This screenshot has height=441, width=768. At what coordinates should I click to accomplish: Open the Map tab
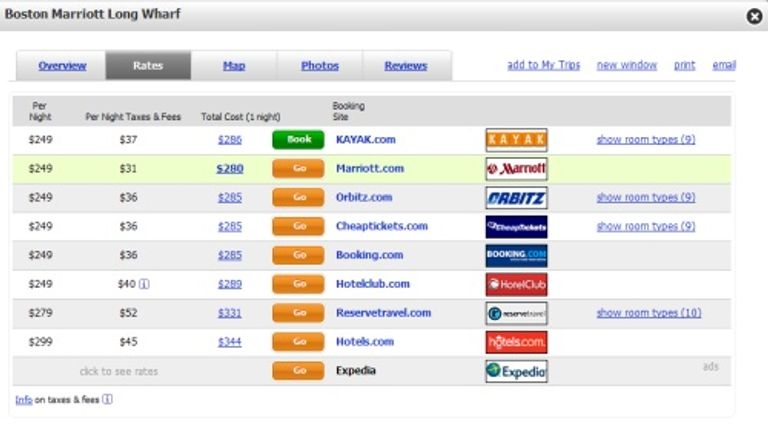click(234, 66)
